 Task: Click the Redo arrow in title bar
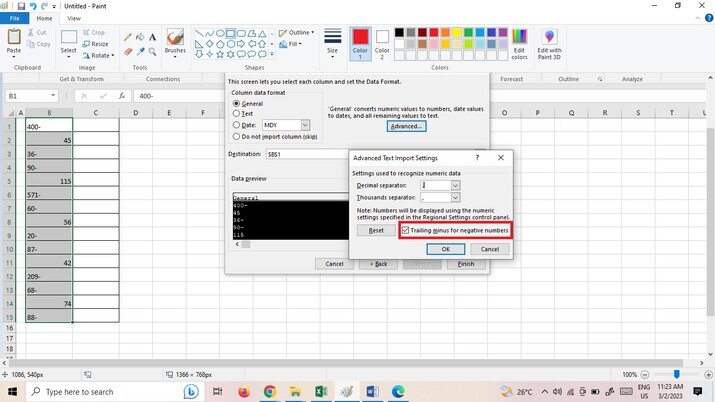[44, 6]
